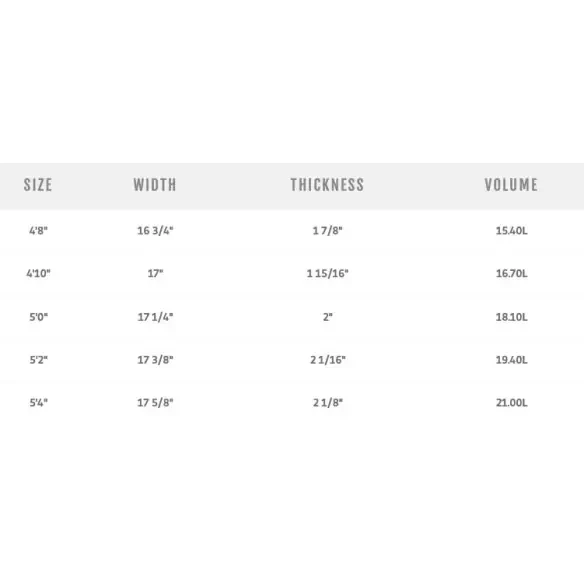
Task: Click the 16 3/4" width value
Action: click(x=155, y=231)
